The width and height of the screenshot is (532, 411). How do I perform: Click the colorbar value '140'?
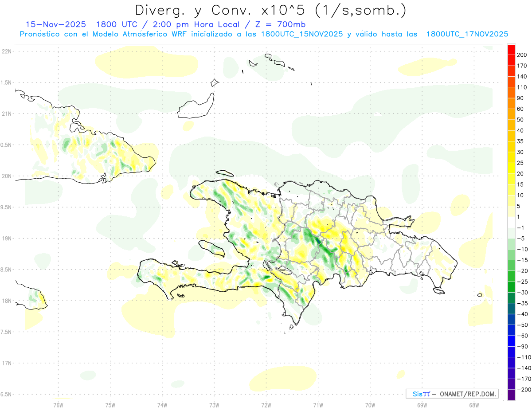(x=522, y=76)
